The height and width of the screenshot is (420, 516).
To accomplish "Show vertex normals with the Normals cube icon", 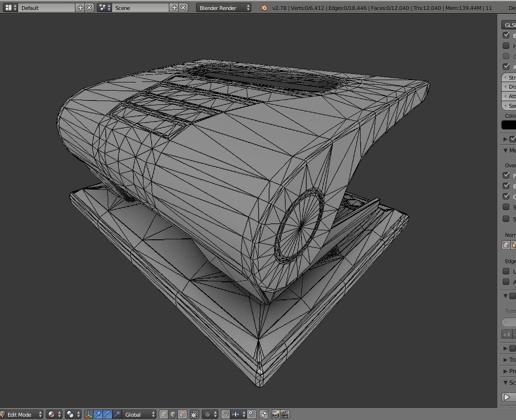I will coord(506,245).
